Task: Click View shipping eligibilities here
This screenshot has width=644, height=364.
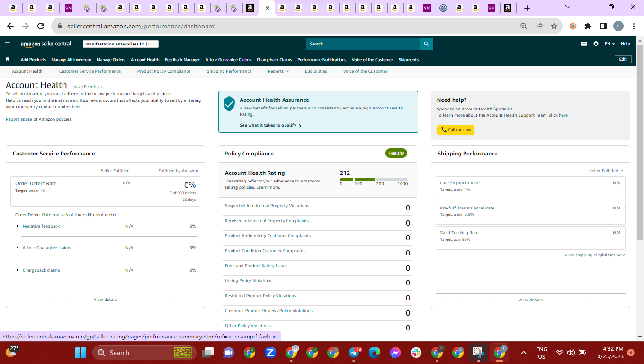Action: coord(595,255)
